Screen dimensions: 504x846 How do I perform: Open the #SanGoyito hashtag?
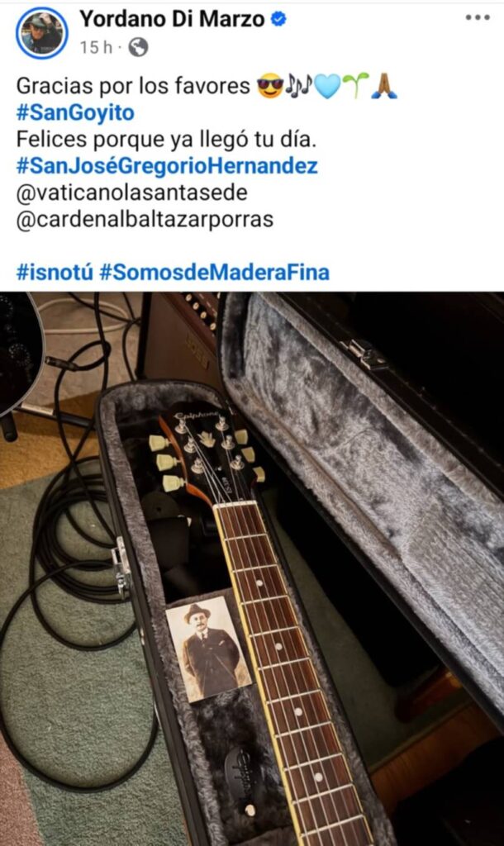click(x=75, y=112)
